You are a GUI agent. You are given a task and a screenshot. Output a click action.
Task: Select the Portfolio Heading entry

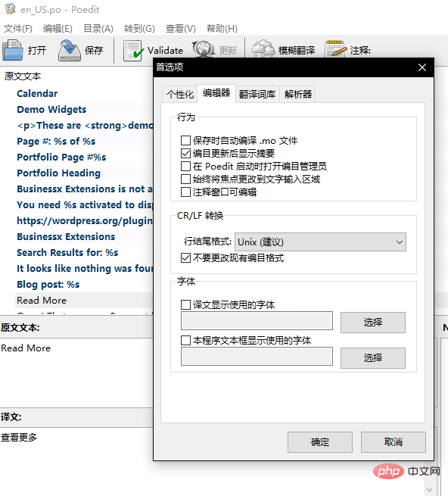[58, 173]
